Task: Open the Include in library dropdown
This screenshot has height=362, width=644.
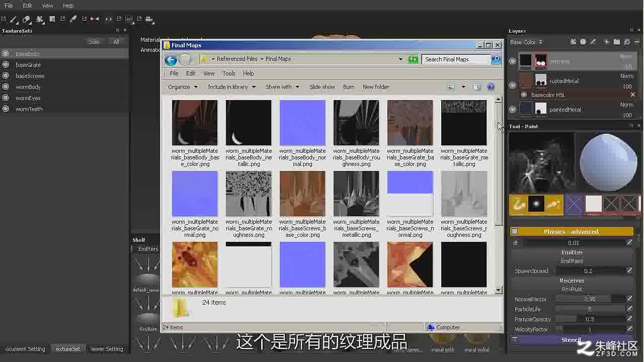Action: point(232,87)
